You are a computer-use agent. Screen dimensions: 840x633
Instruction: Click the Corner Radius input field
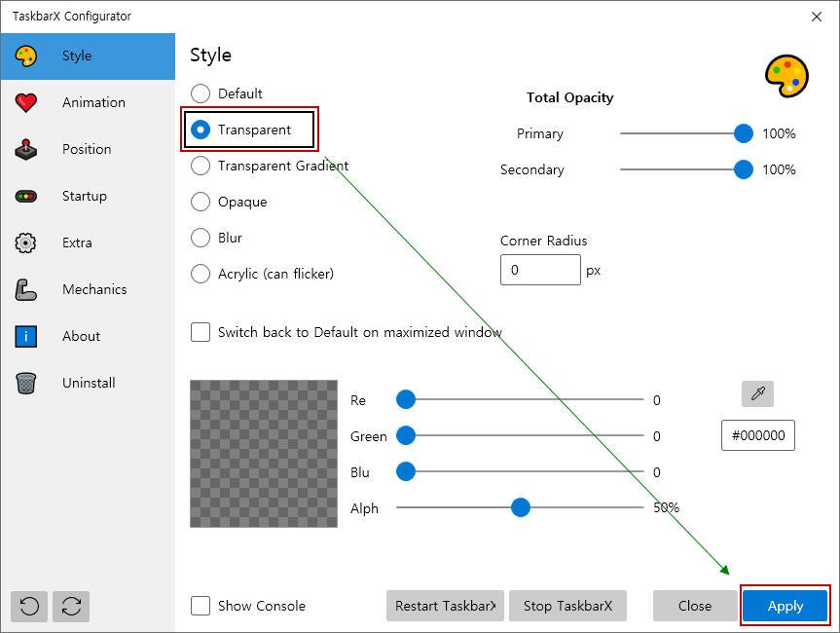click(x=540, y=270)
